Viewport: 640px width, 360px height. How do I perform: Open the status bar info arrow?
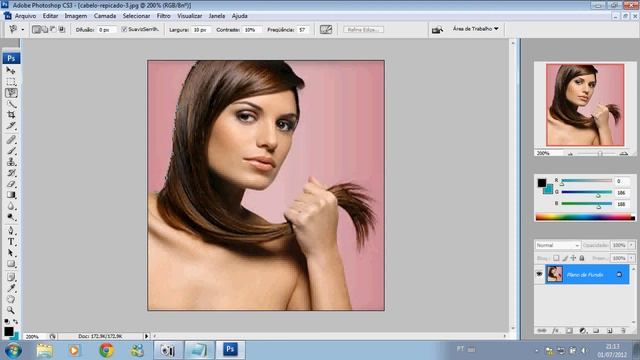pyautogui.click(x=146, y=336)
